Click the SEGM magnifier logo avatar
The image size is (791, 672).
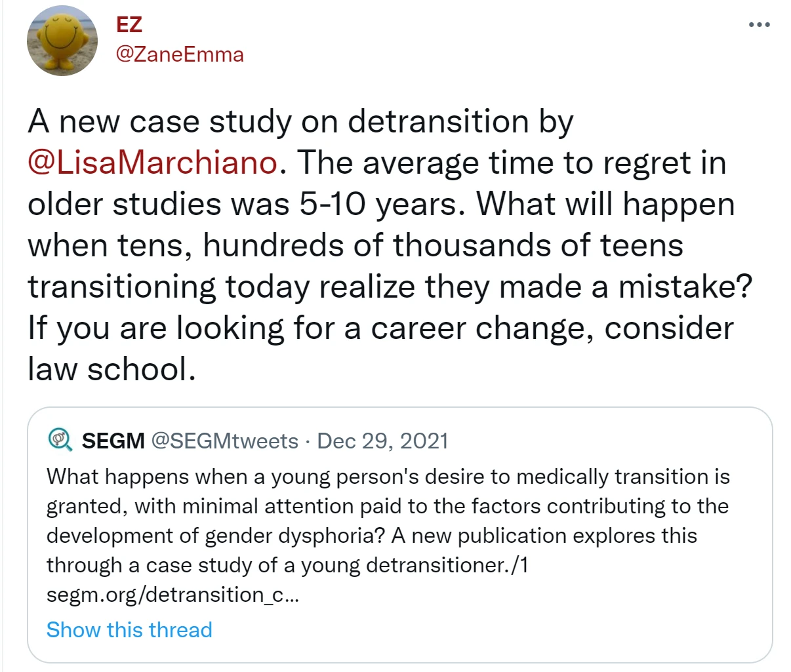point(61,441)
